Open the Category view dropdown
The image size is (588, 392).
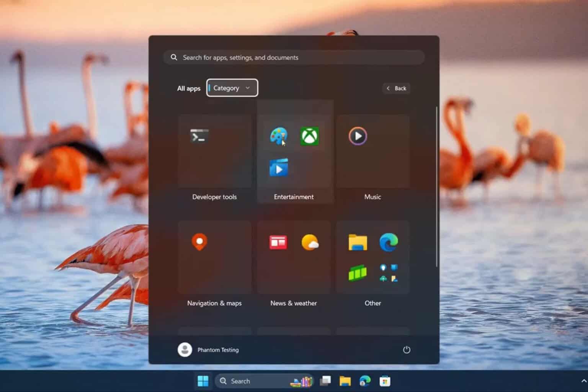point(232,88)
